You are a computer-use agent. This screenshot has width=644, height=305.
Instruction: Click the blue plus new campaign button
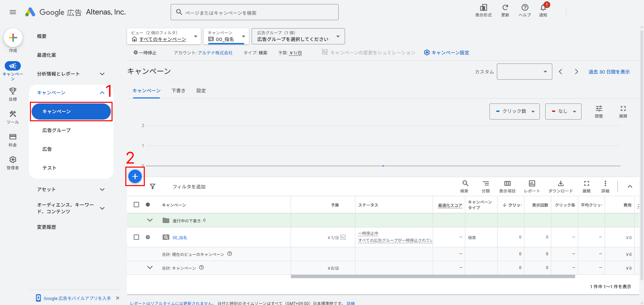(135, 176)
